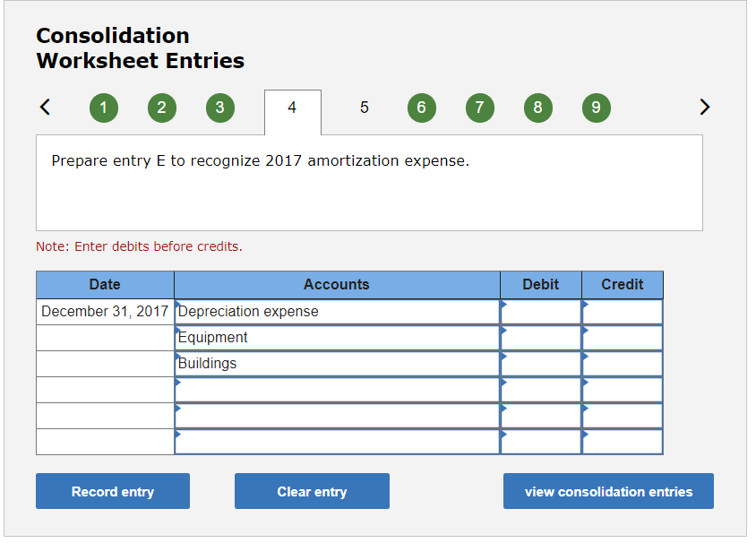
Task: Open view consolidation entries
Action: point(607,491)
